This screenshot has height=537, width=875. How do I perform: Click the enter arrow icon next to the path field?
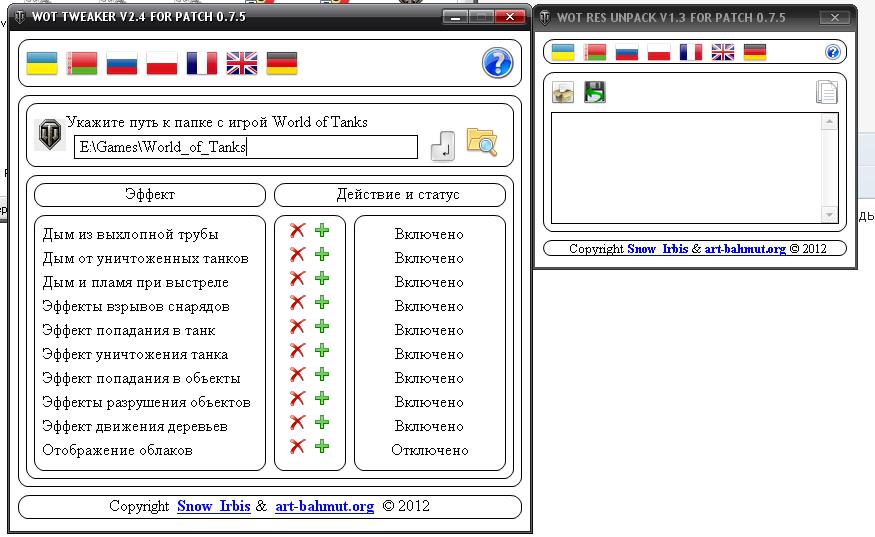click(x=443, y=147)
